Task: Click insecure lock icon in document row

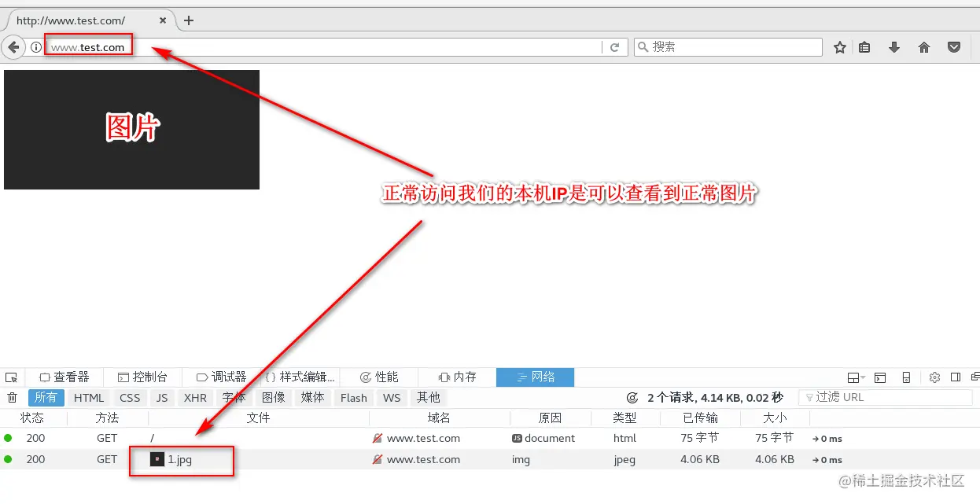Action: 378,438
